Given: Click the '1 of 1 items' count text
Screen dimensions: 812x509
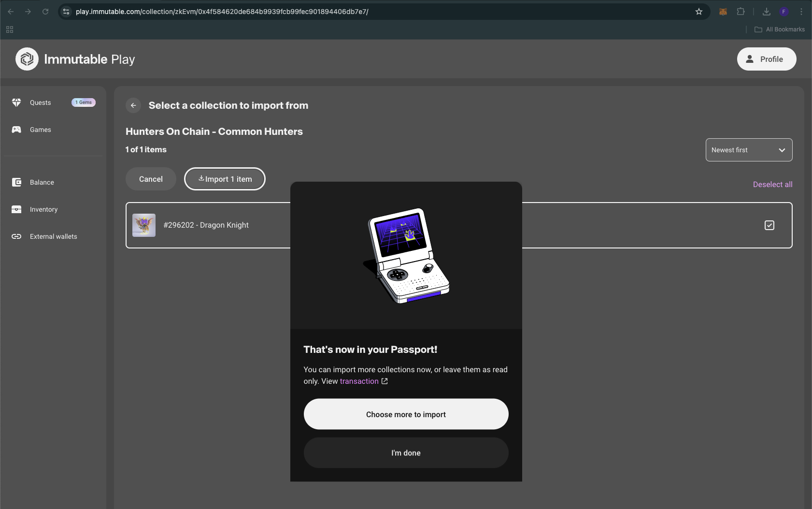Looking at the screenshot, I should (x=146, y=150).
